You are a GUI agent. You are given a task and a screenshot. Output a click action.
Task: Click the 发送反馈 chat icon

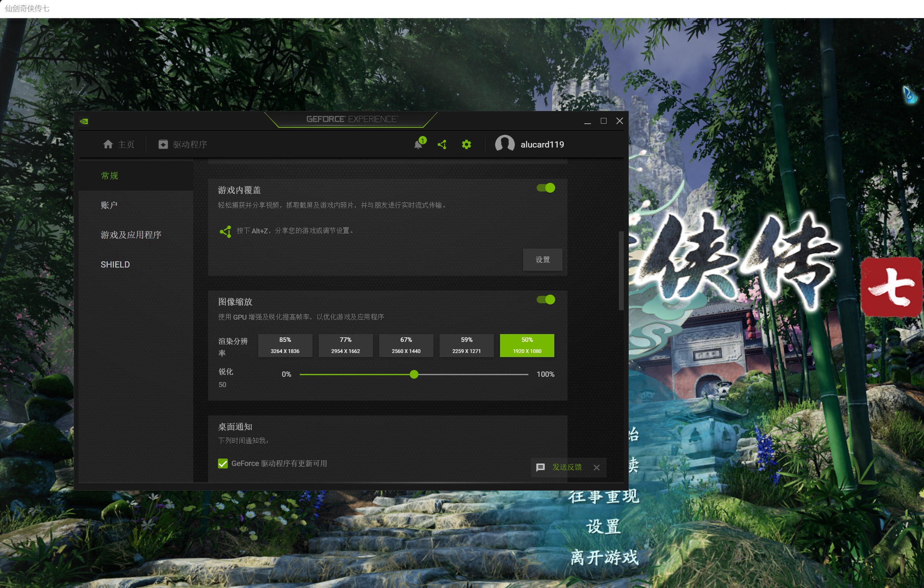tap(540, 468)
